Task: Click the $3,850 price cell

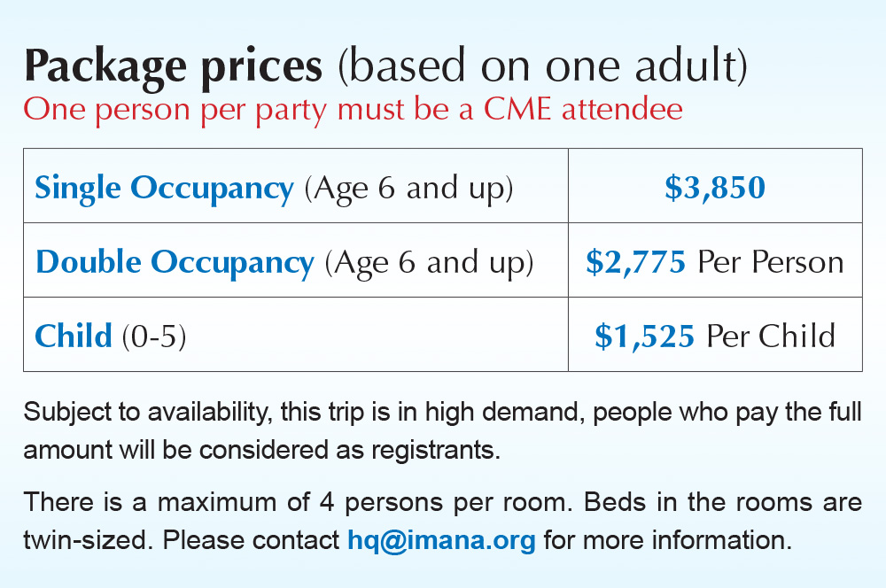Action: (x=715, y=188)
